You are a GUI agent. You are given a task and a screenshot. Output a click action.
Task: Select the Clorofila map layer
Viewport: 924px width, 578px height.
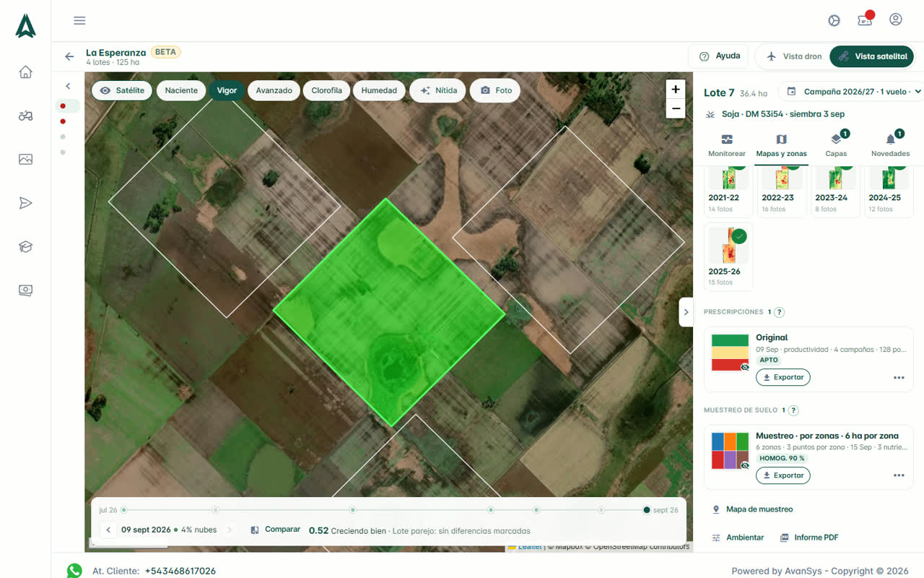coord(327,90)
